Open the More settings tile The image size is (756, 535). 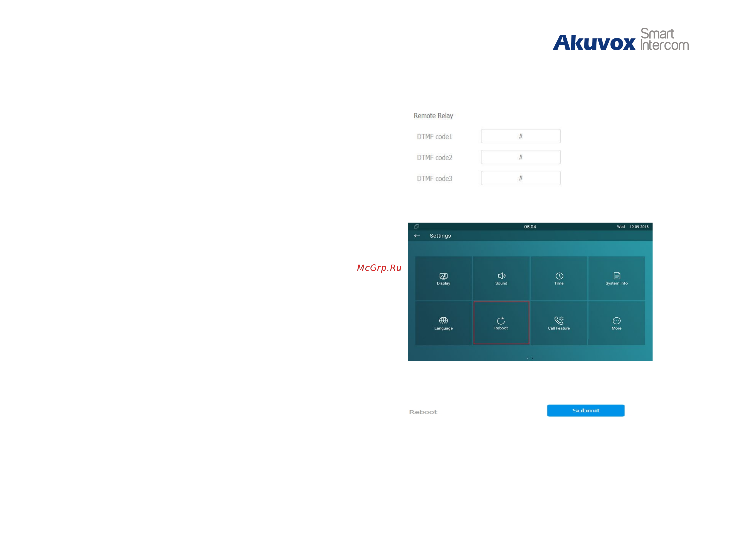click(616, 323)
